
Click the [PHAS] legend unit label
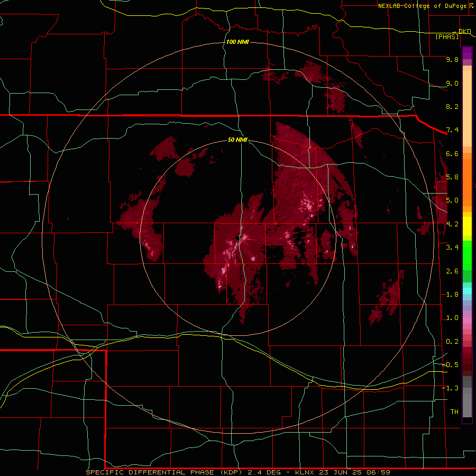coord(447,36)
